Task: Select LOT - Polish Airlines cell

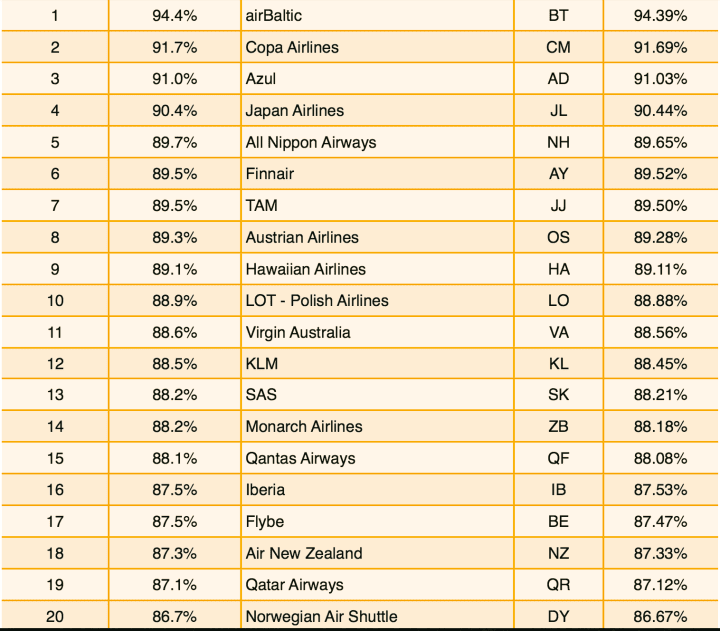Action: [x=317, y=300]
